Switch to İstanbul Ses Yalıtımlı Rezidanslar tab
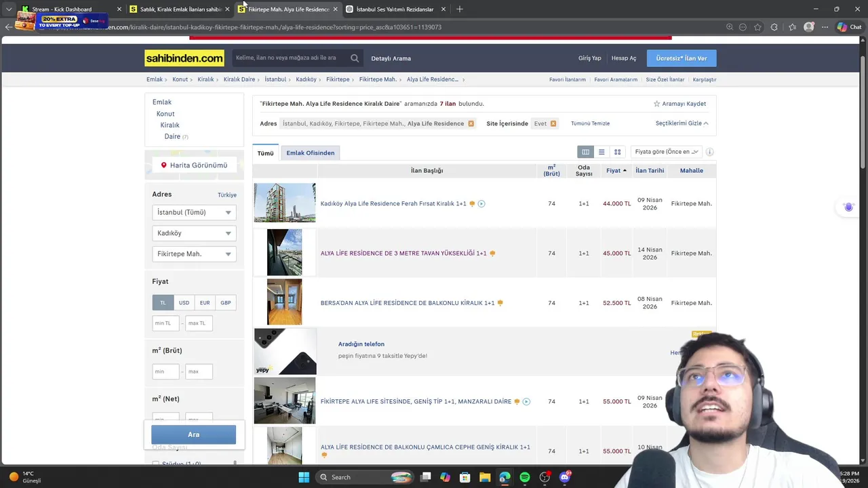 tap(396, 9)
